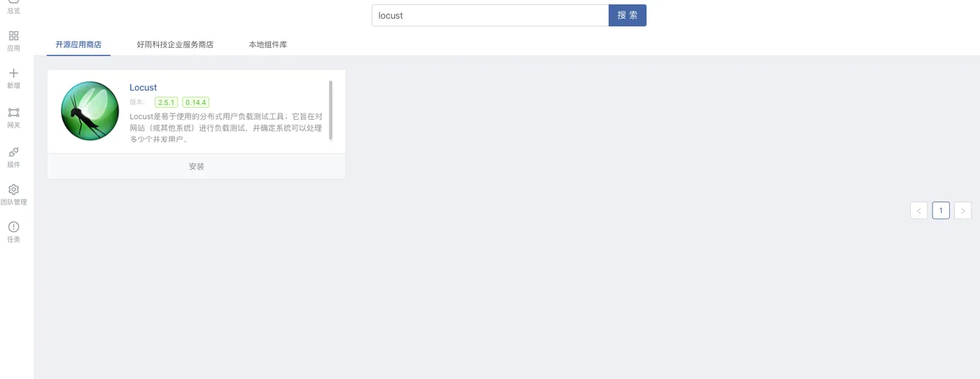Open the Locust app title link
980x379 pixels.
[x=143, y=88]
